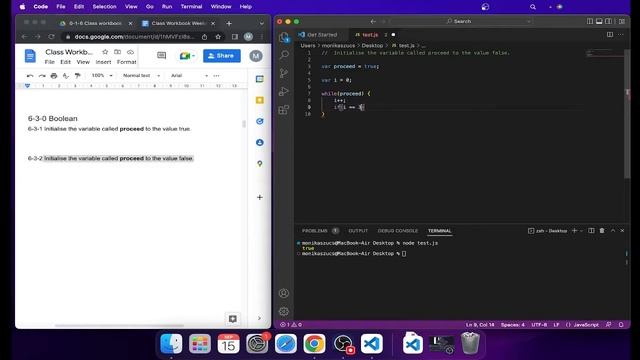Image resolution: width=640 pixels, height=360 pixels.
Task: Toggle VS Code primary side bar layout
Action: [590, 21]
